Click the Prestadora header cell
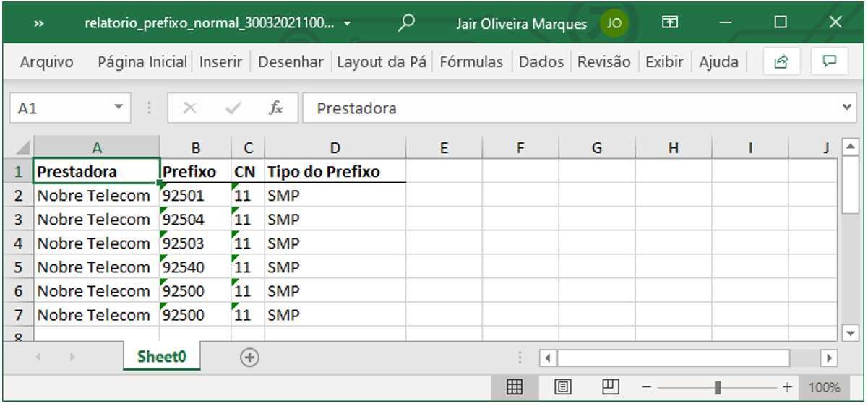This screenshot has height=406, width=868. click(97, 171)
